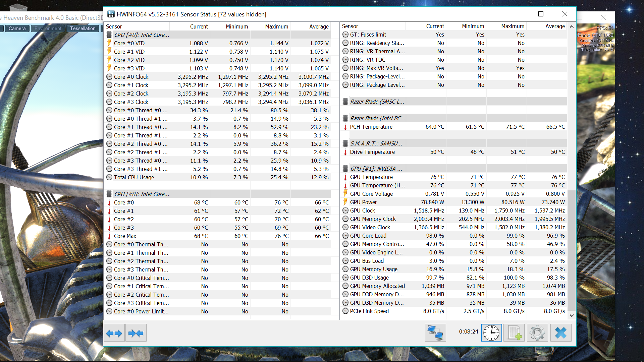Viewport: 644px width, 362px height.
Task: Click the right panel vertical scrollbar thumb
Action: 572,250
